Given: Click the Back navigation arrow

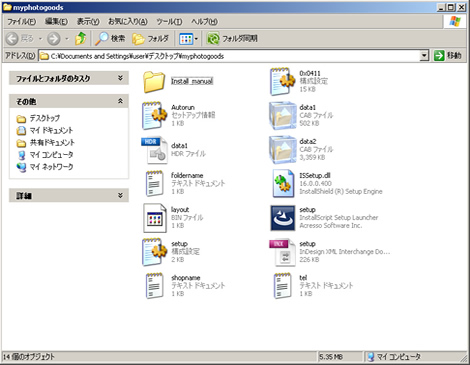Looking at the screenshot, I should (12, 39).
